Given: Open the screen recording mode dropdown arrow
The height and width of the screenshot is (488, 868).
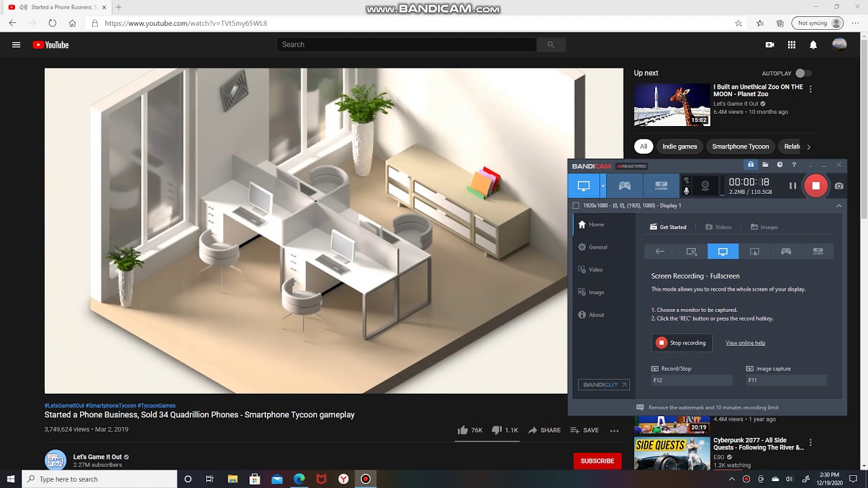Looking at the screenshot, I should 603,186.
